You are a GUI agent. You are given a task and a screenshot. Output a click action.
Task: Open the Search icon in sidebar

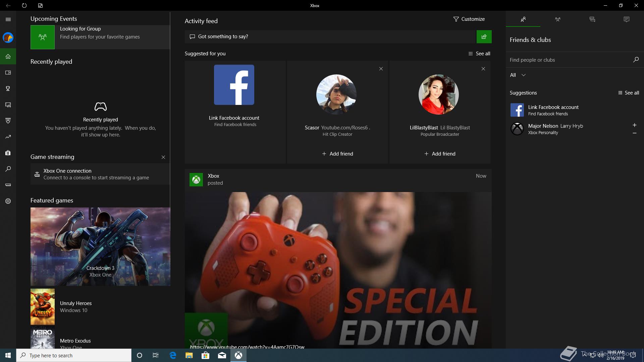click(x=8, y=169)
